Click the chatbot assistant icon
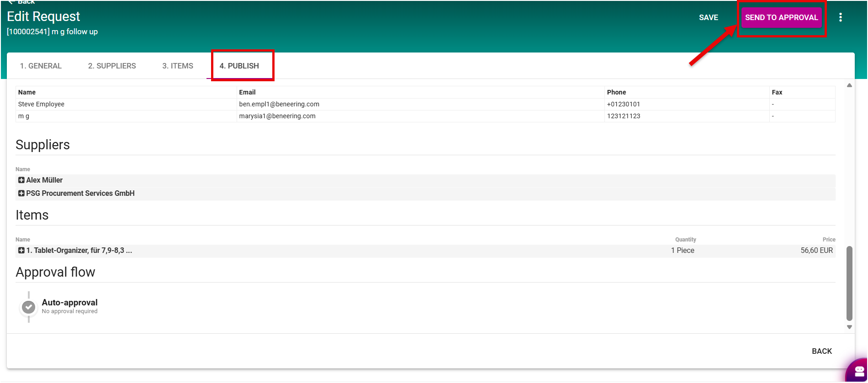The width and height of the screenshot is (868, 383). click(858, 370)
